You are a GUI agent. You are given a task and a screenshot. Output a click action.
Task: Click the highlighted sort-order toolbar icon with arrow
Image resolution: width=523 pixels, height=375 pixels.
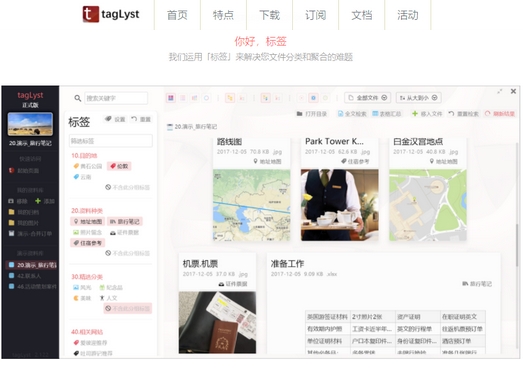click(266, 98)
